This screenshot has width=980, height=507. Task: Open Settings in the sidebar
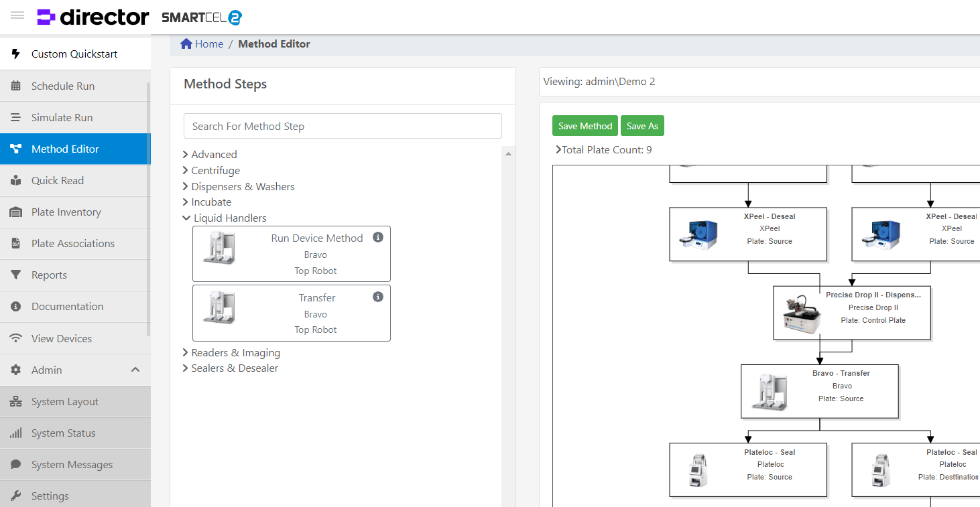75,496
